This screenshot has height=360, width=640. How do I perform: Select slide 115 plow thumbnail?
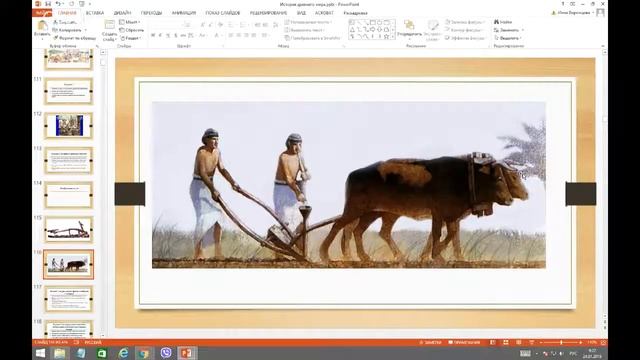[x=69, y=229]
